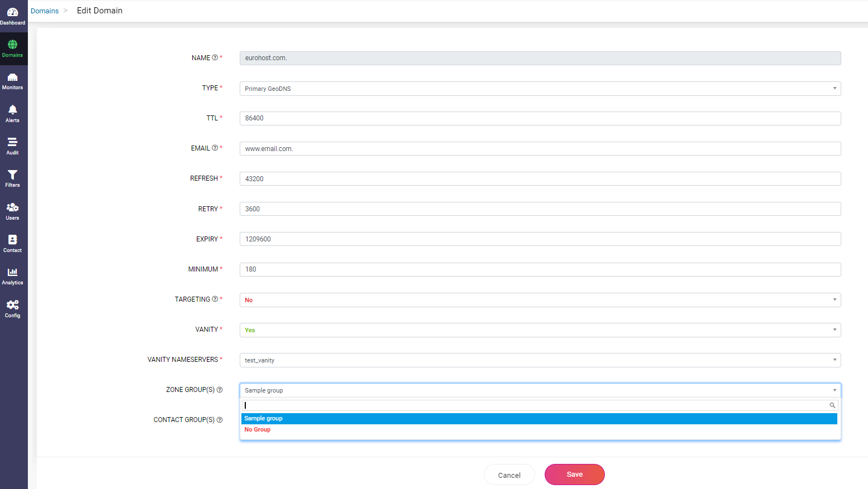Open the TARGETING dropdown set to No
Screen dimensions: 868x489
point(540,300)
